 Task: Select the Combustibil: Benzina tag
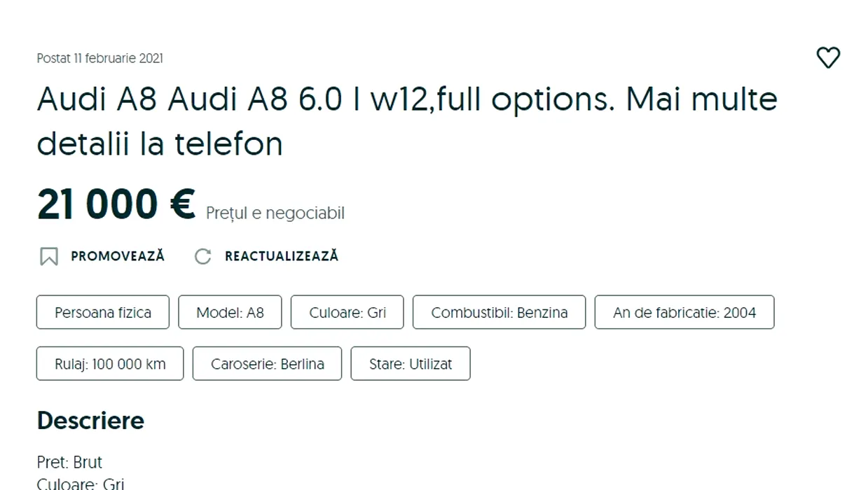pyautogui.click(x=499, y=312)
